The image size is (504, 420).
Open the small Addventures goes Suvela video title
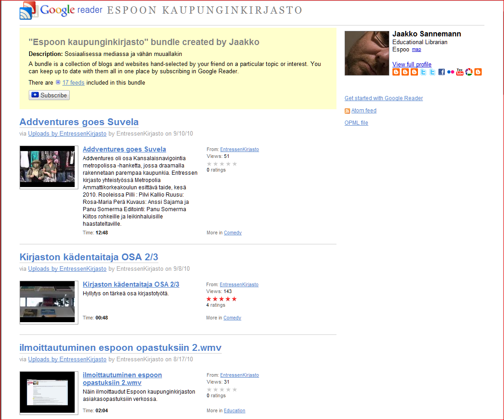click(x=124, y=149)
